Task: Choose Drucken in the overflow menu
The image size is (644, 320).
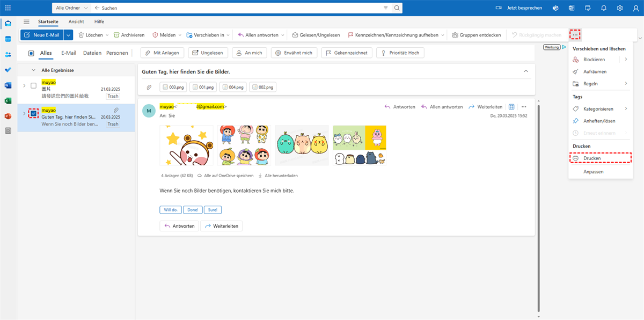Action: point(601,158)
